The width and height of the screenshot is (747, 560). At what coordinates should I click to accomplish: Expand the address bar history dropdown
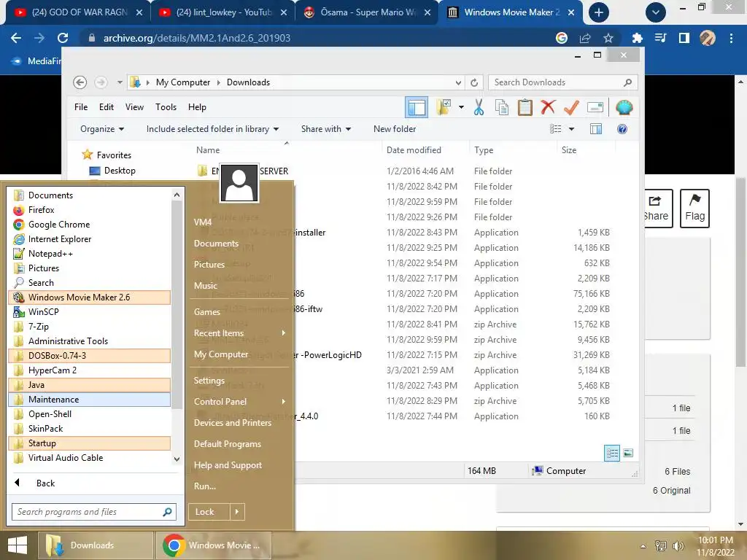[x=458, y=82]
